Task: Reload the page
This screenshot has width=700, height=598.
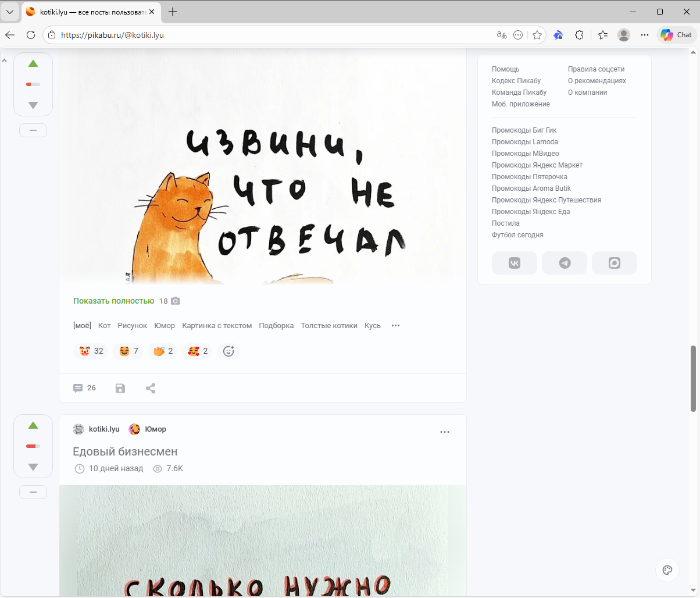Action: [31, 35]
